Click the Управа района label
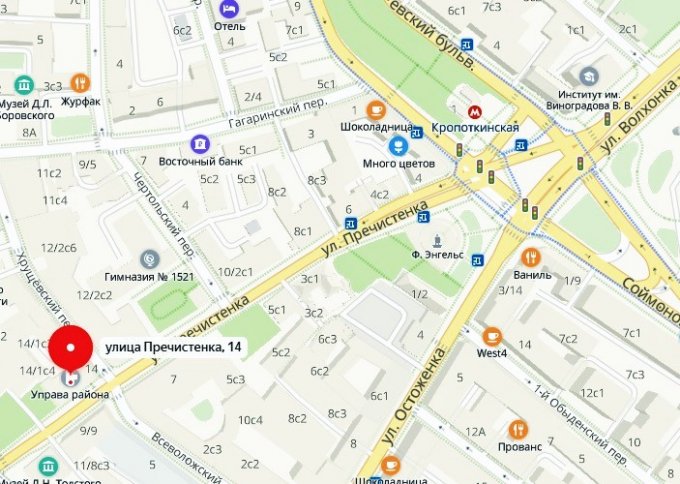The height and width of the screenshot is (484, 680). pos(70,395)
